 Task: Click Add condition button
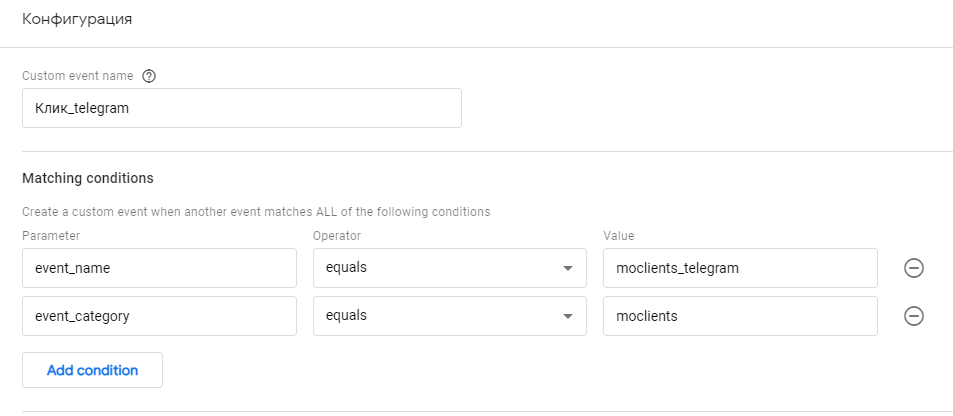[x=92, y=370]
